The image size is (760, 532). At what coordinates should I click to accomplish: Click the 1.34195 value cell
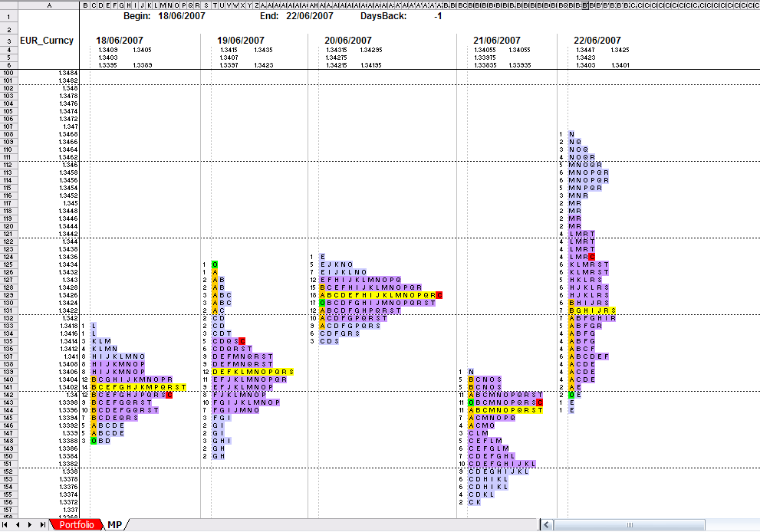pyautogui.click(x=371, y=65)
